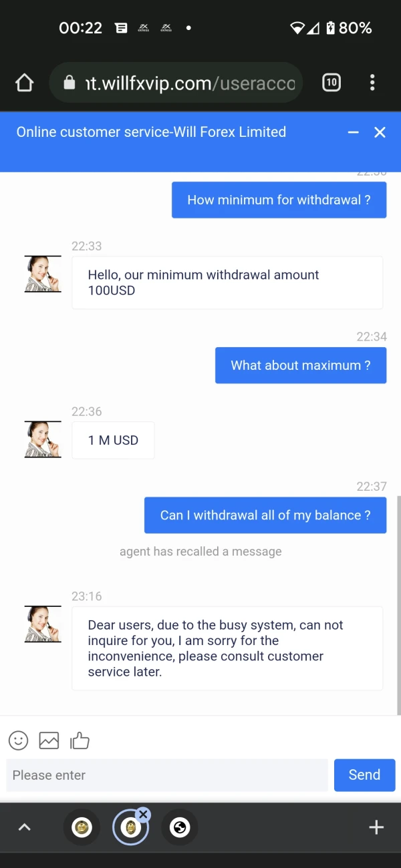Close the Will Forex Limited chat window

pos(380,132)
